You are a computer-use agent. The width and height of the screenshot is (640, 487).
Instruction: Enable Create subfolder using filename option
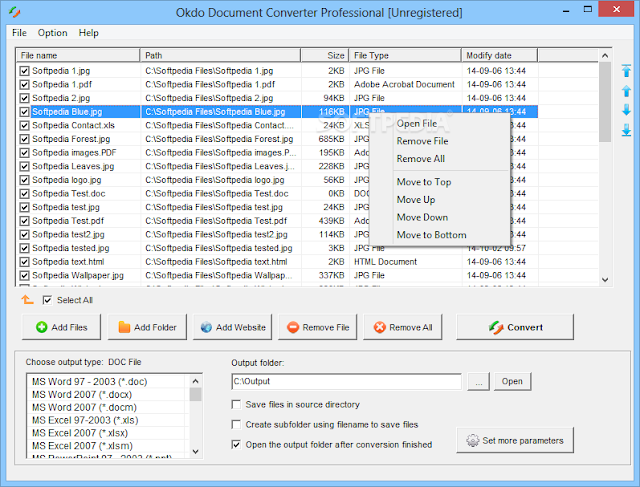pos(236,425)
